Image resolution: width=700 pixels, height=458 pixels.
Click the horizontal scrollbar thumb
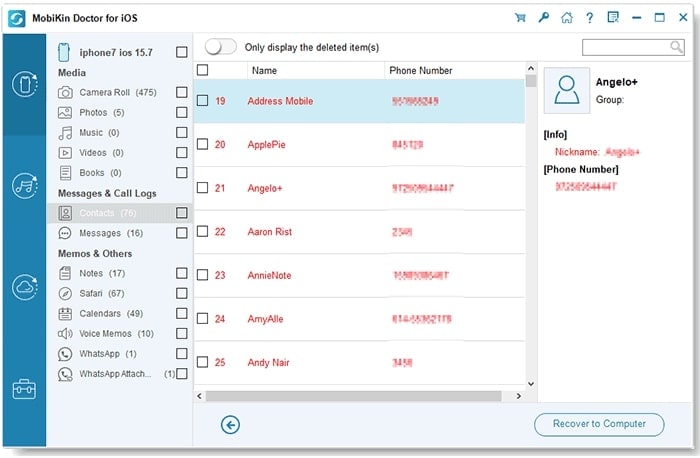(x=354, y=396)
